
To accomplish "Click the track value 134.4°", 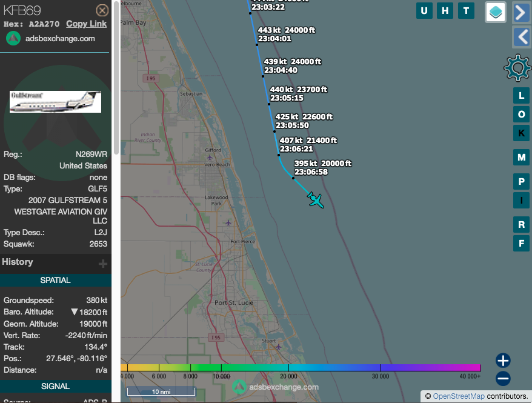I will pyautogui.click(x=96, y=347).
